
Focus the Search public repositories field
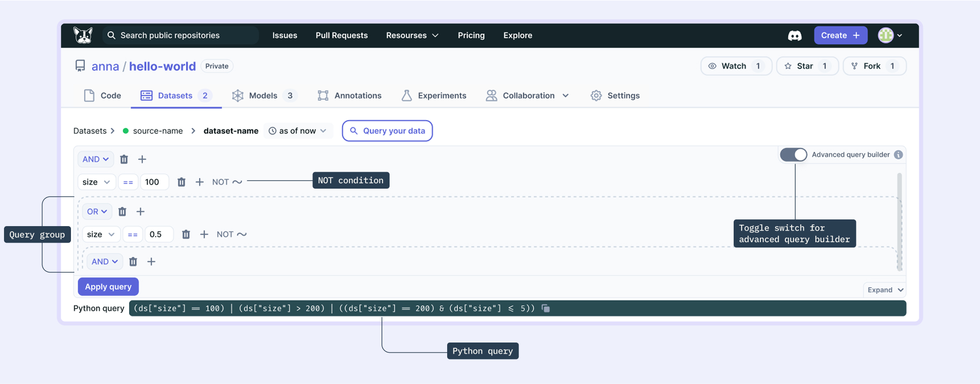tap(180, 35)
